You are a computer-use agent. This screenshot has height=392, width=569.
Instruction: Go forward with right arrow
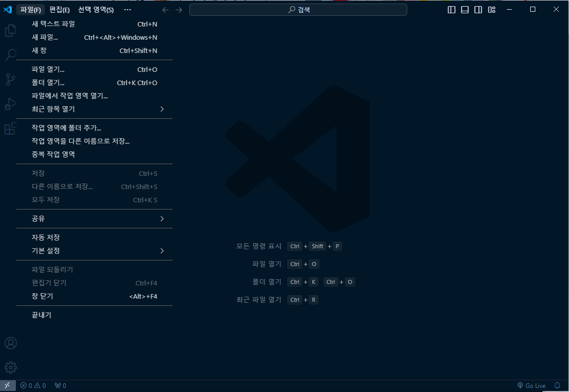tap(179, 10)
